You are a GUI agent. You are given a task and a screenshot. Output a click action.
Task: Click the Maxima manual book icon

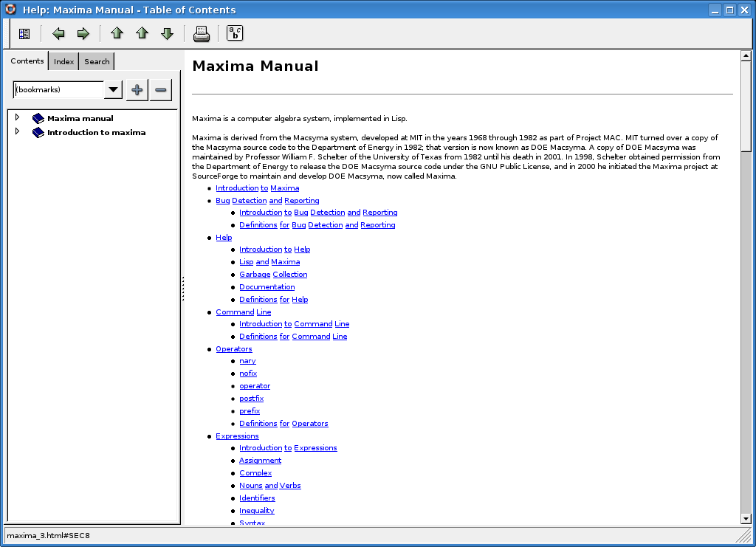[38, 118]
